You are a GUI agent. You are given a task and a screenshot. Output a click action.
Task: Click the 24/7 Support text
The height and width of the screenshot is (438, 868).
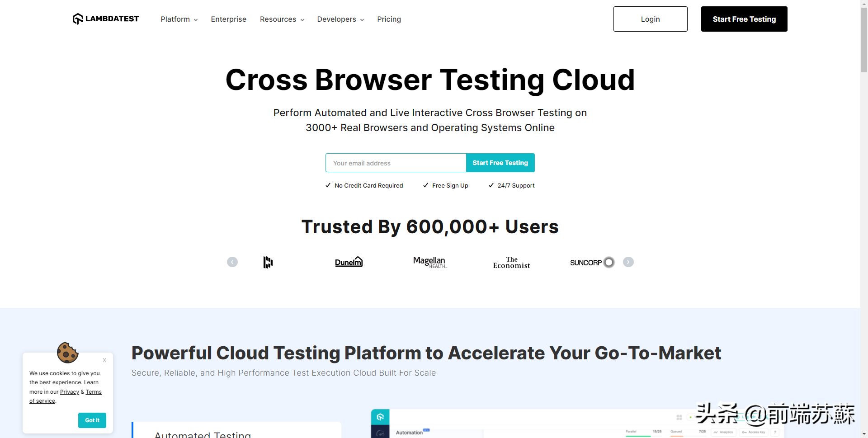click(x=516, y=185)
